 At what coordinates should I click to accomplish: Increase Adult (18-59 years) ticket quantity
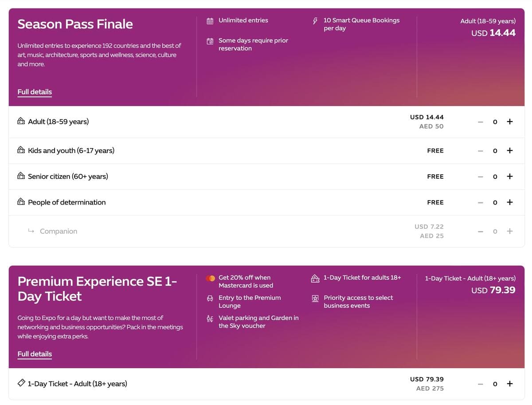(x=509, y=122)
